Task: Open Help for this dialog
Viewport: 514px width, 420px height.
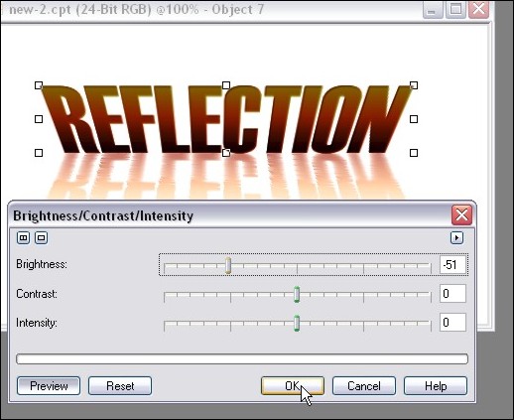Action: tap(436, 386)
